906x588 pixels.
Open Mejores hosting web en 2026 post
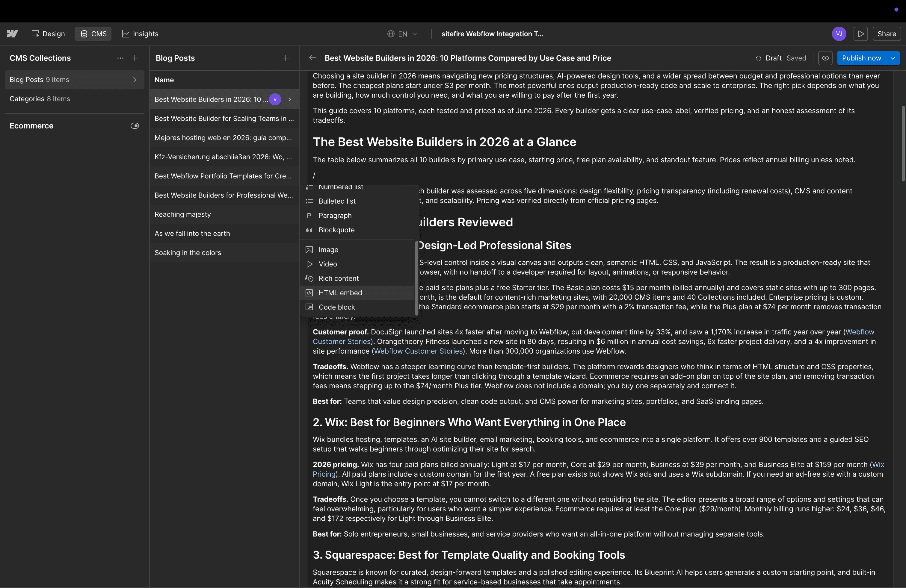(224, 138)
